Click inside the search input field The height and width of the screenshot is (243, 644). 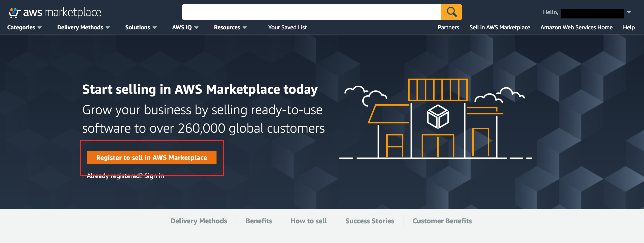(310, 12)
